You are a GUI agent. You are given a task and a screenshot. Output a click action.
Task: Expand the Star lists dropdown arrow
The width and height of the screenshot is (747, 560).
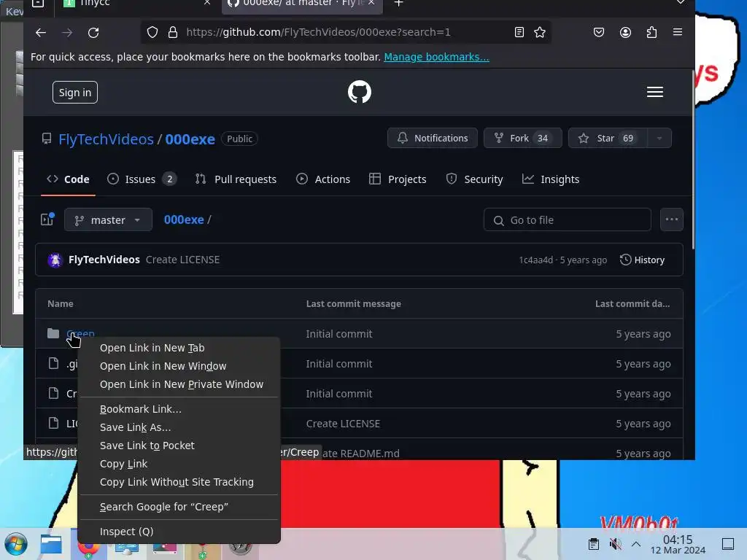coord(659,138)
